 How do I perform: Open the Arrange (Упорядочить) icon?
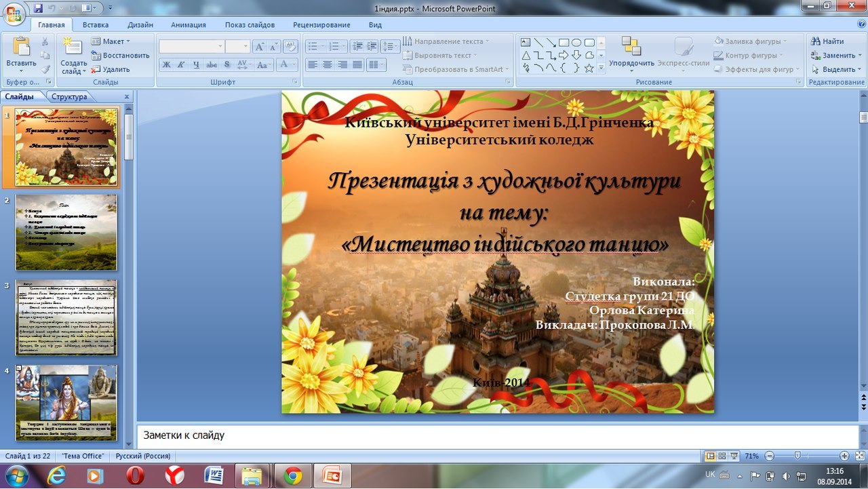(x=631, y=46)
